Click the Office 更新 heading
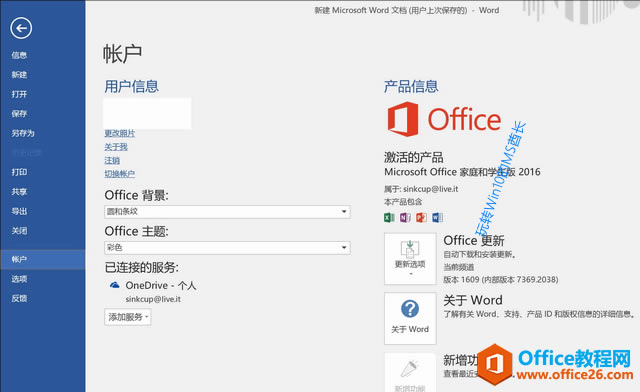The image size is (640, 392). (474, 241)
